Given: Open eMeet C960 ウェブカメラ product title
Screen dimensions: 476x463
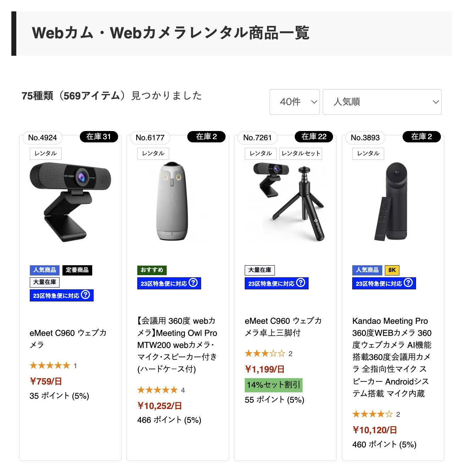Looking at the screenshot, I should pyautogui.click(x=68, y=339).
